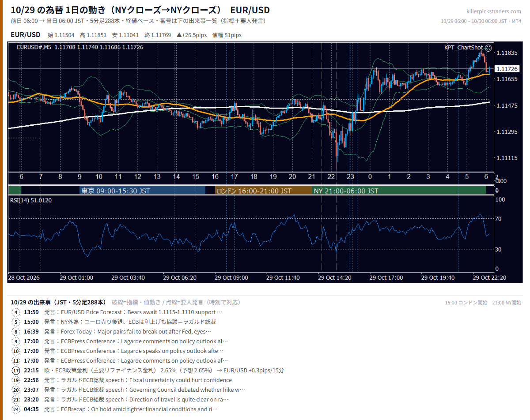The width and height of the screenshot is (530, 420).
Task: Click the 始 1.11504 open value
Action: [x=61, y=35]
